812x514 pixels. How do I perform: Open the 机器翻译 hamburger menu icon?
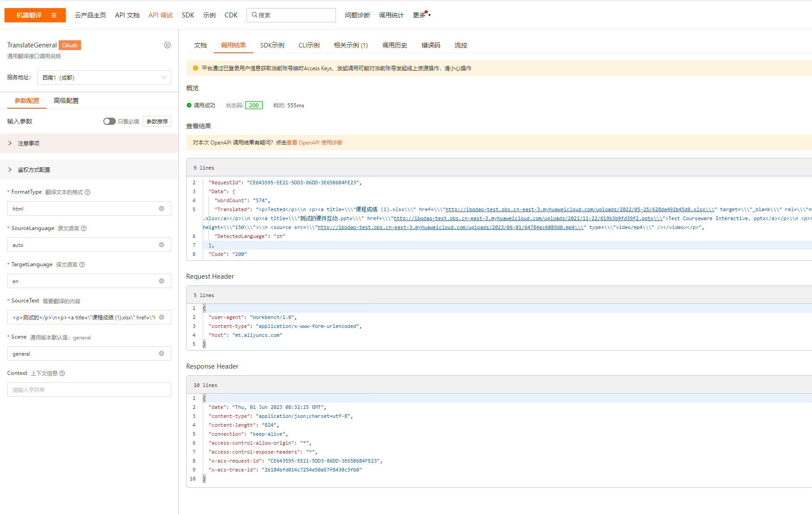click(54, 15)
